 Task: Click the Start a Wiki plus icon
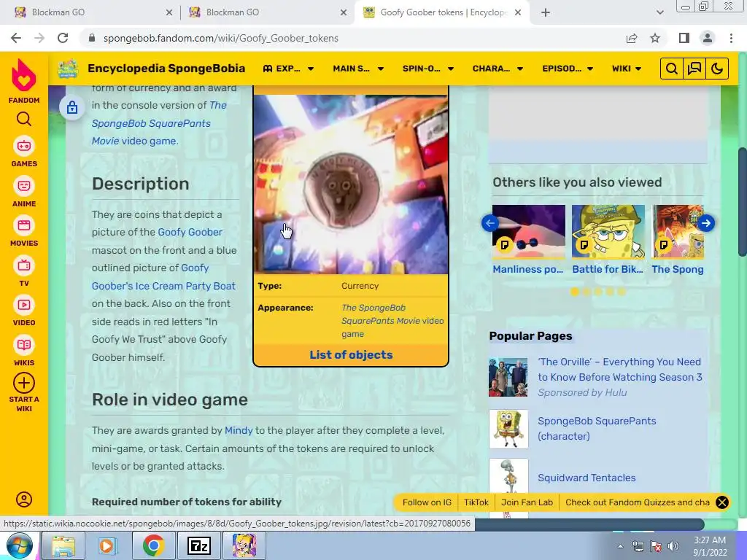(24, 383)
